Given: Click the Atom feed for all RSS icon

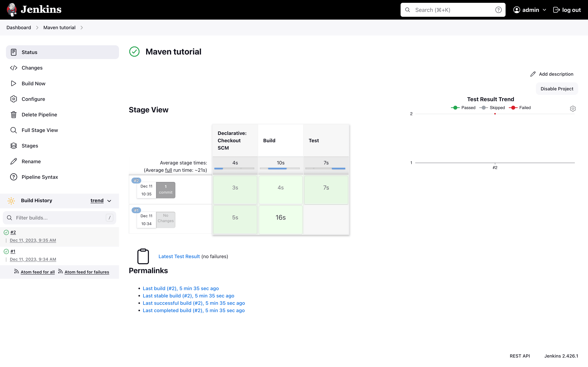Looking at the screenshot, I should point(16,272).
